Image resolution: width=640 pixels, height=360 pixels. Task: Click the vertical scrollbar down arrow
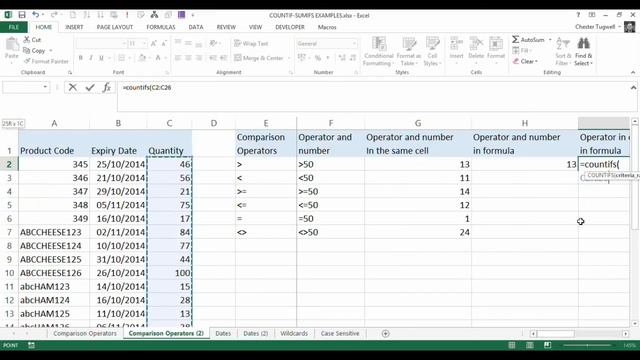click(635, 323)
